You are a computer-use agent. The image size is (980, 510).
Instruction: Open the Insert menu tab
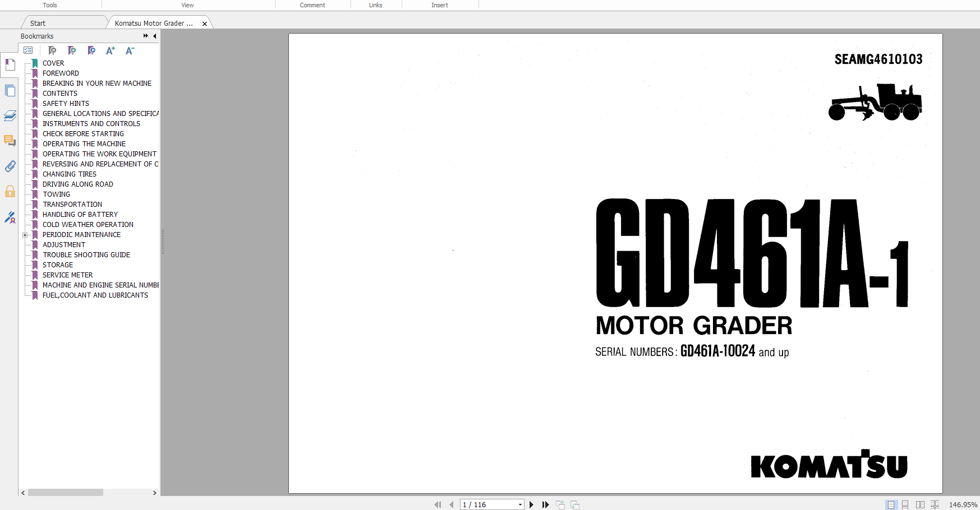tap(440, 5)
